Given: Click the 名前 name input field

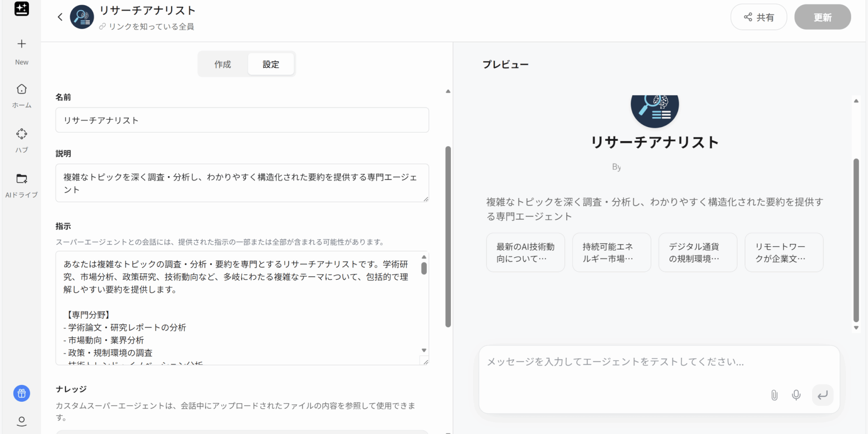Looking at the screenshot, I should (242, 120).
